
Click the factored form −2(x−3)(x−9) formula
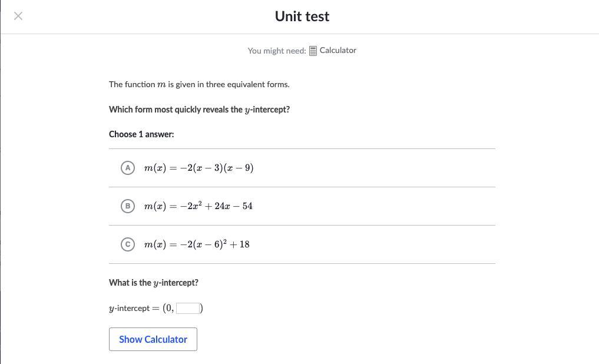(198, 168)
